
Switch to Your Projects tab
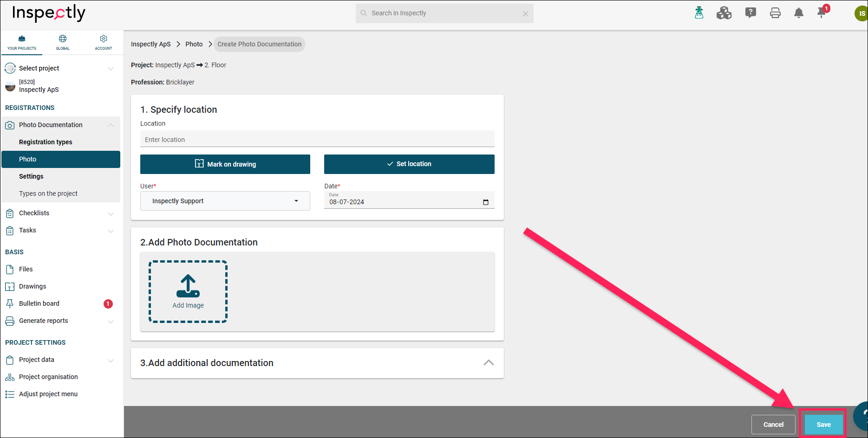coord(22,43)
